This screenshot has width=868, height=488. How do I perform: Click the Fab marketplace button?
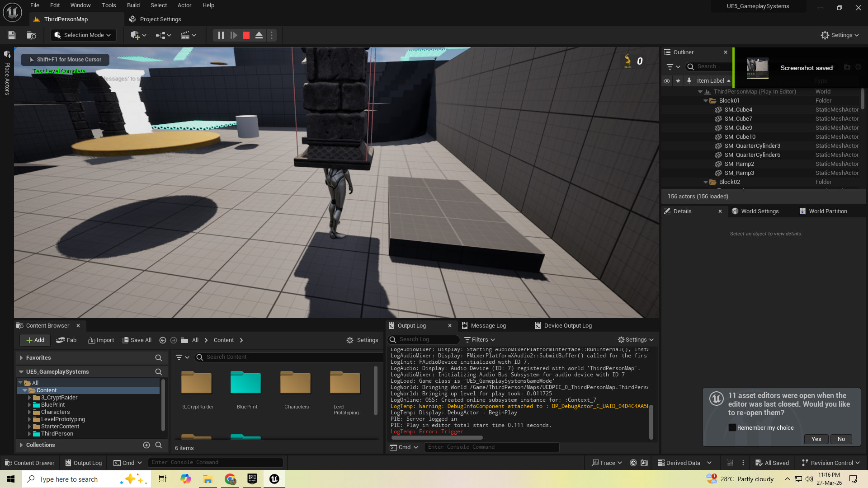point(66,340)
